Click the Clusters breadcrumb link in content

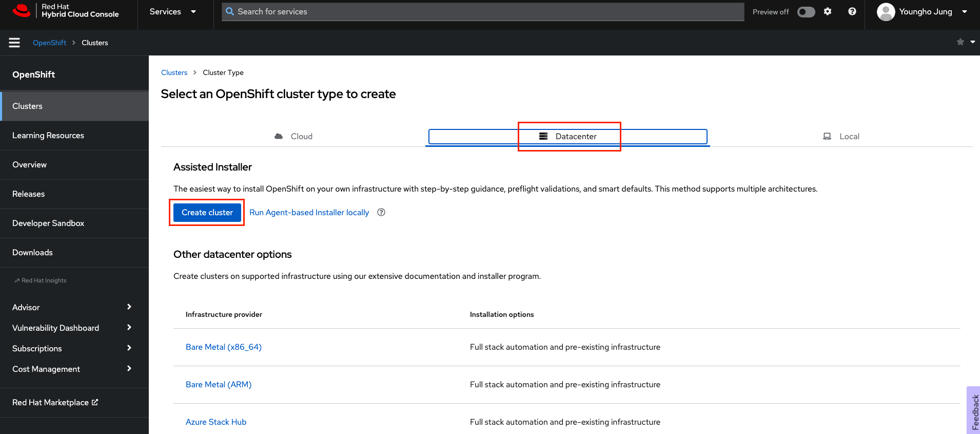(x=174, y=72)
